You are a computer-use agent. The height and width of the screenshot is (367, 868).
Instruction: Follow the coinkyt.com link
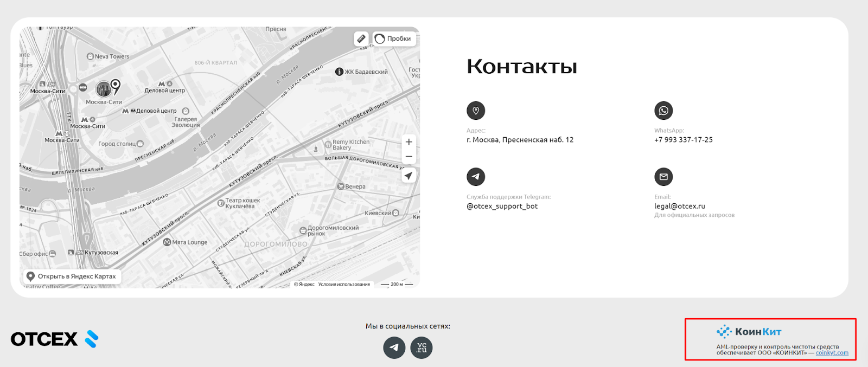[x=832, y=353]
